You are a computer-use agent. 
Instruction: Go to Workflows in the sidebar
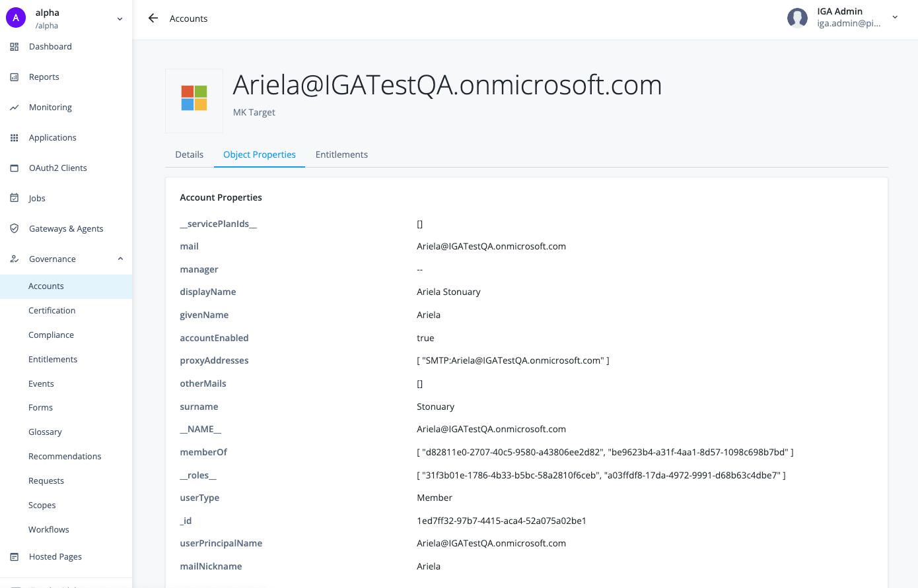48,529
